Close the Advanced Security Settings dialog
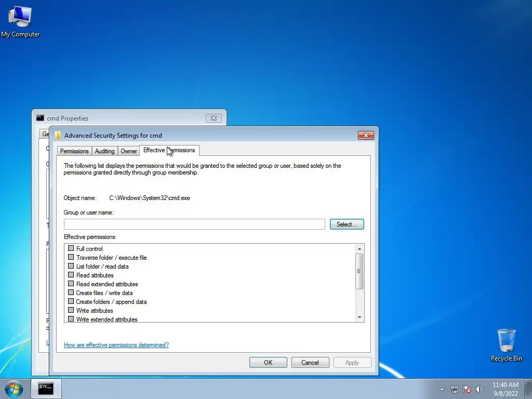The height and width of the screenshot is (399, 532). (366, 136)
